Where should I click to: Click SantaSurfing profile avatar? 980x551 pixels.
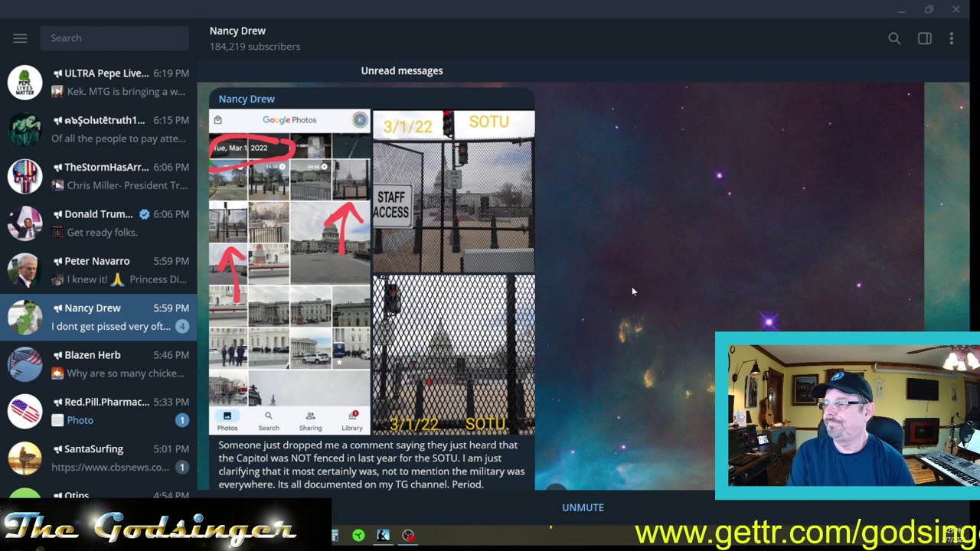coord(24,458)
